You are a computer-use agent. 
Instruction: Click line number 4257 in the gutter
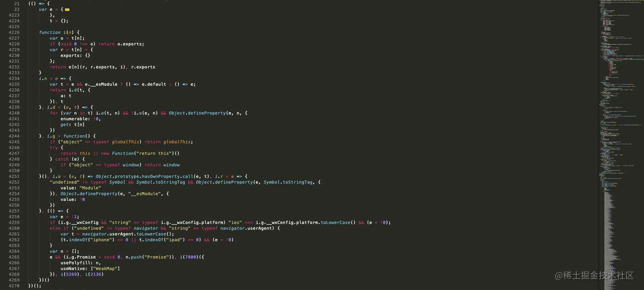click(x=14, y=211)
